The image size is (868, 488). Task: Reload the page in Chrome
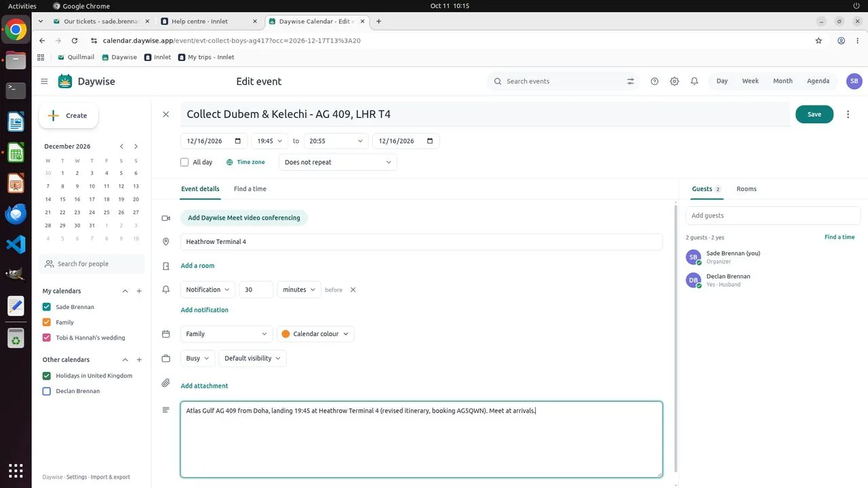[x=75, y=41]
